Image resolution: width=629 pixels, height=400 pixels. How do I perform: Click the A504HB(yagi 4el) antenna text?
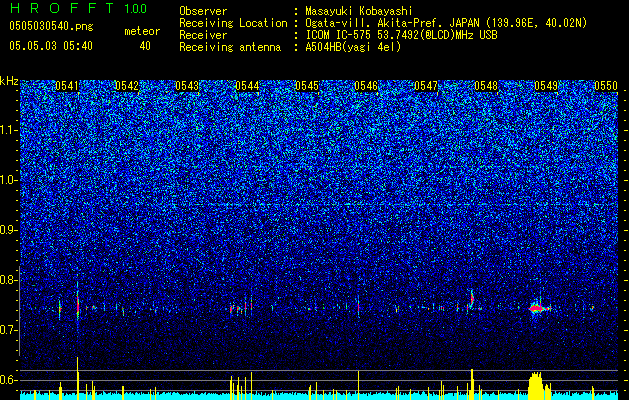(x=353, y=47)
